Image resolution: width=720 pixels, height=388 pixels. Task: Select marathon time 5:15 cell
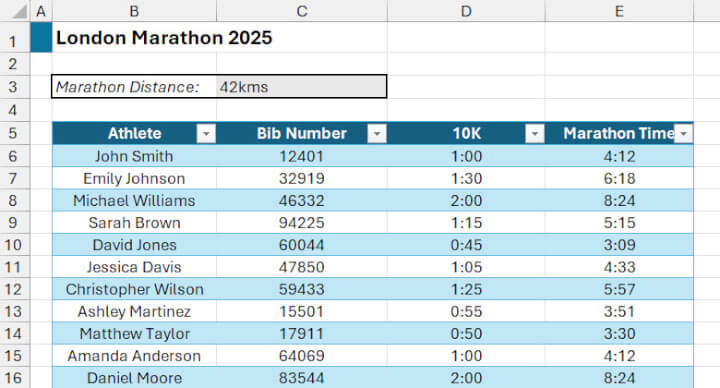tap(619, 223)
